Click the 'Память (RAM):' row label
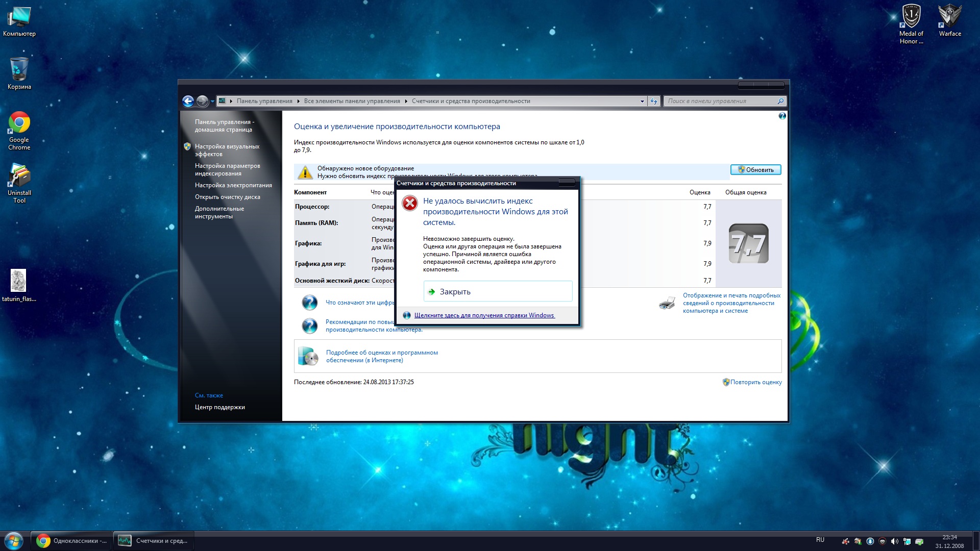 click(316, 223)
